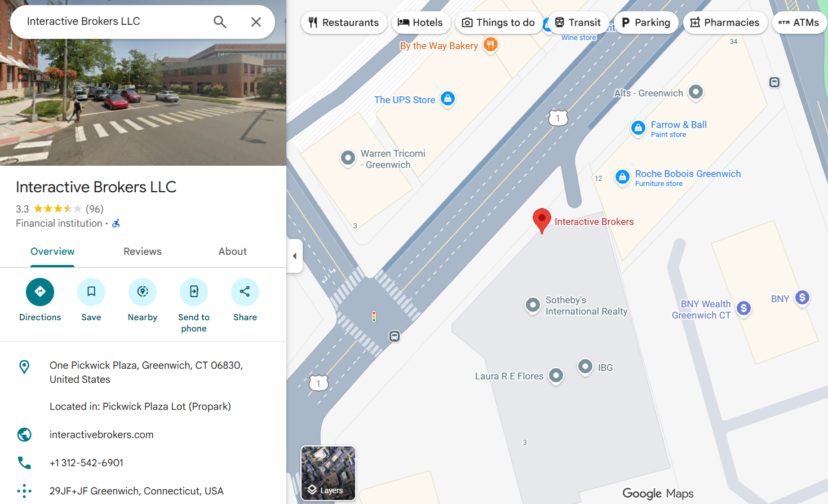Click the Send to phone icon
Image resolution: width=828 pixels, height=504 pixels.
point(194,292)
